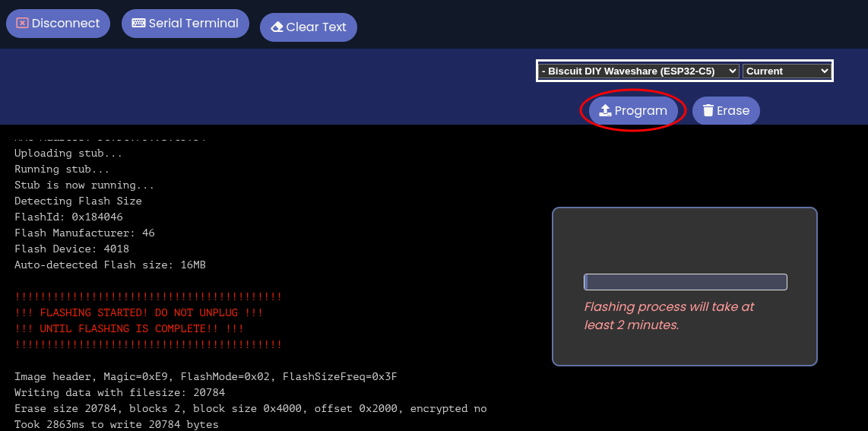Click 'Auto-detected Flash size: 16MB' line
The width and height of the screenshot is (868, 431).
[110, 265]
